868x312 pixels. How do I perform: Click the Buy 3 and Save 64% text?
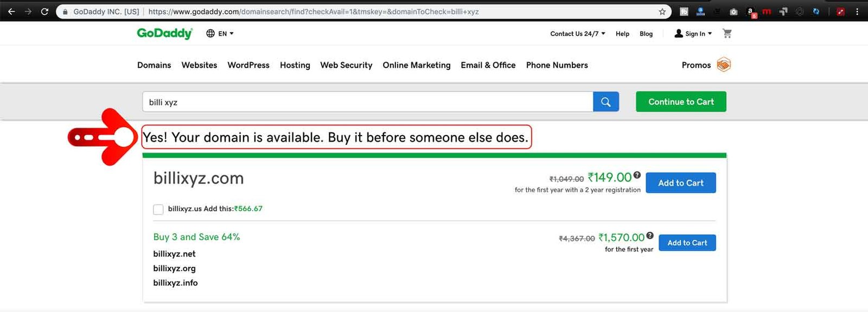click(196, 237)
